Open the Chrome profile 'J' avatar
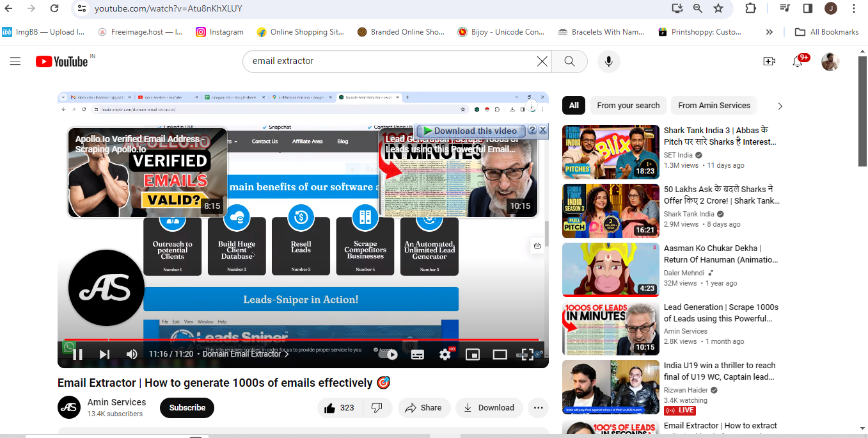The height and width of the screenshot is (438, 868). coord(830,8)
